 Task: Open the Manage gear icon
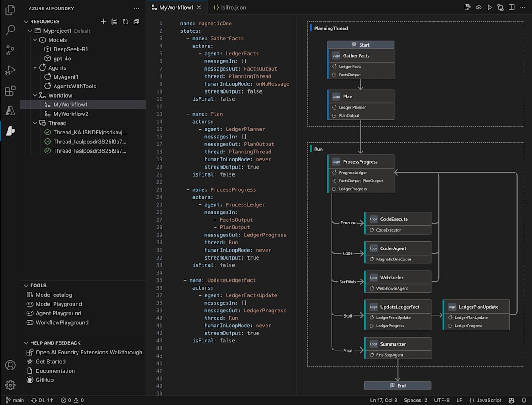tap(10, 385)
